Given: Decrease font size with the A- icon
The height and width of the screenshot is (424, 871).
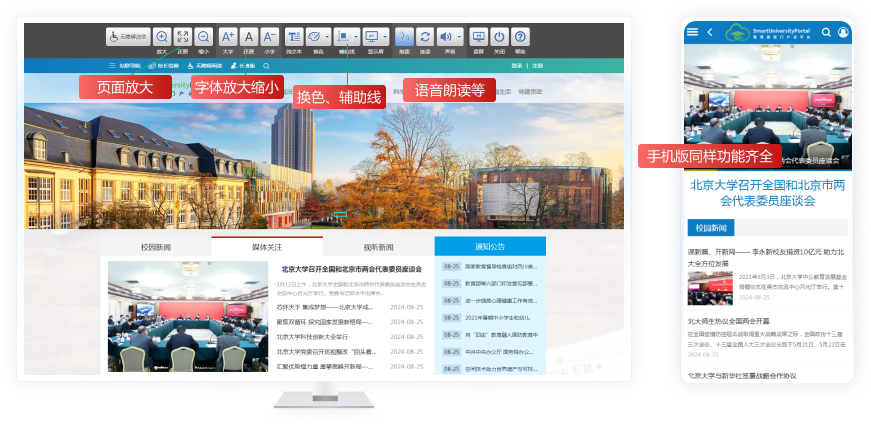Looking at the screenshot, I should click(x=269, y=37).
